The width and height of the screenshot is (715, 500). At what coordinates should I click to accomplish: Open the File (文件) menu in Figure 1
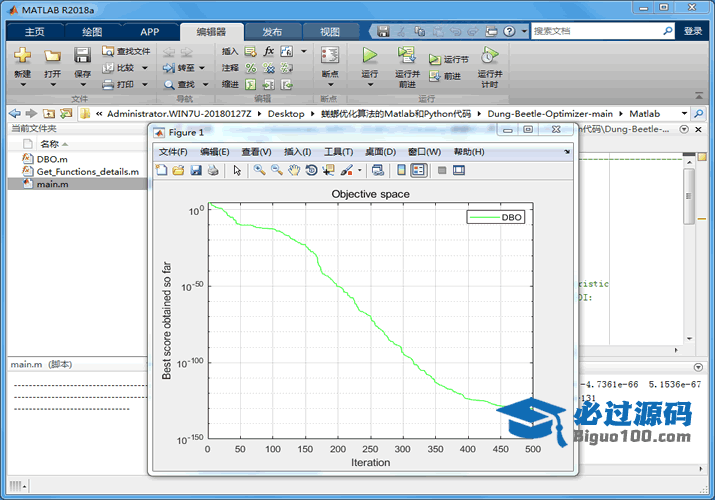point(173,152)
